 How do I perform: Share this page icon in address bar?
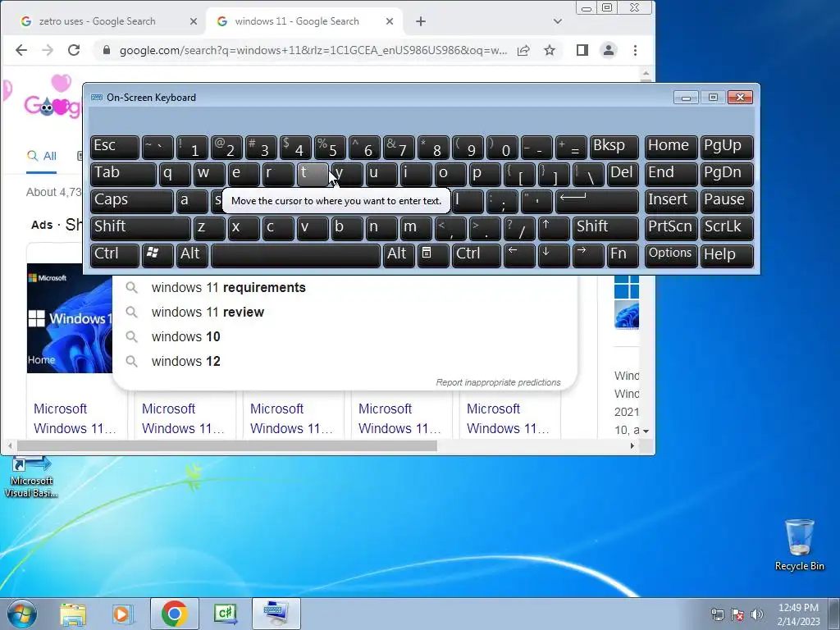tap(523, 50)
